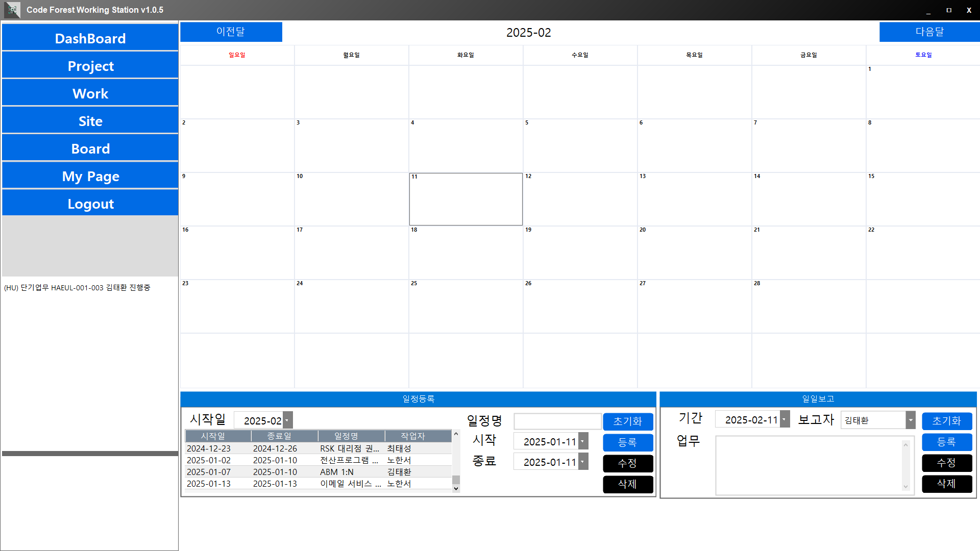Click the 업무 textbox scroll down arrow

tap(906, 487)
